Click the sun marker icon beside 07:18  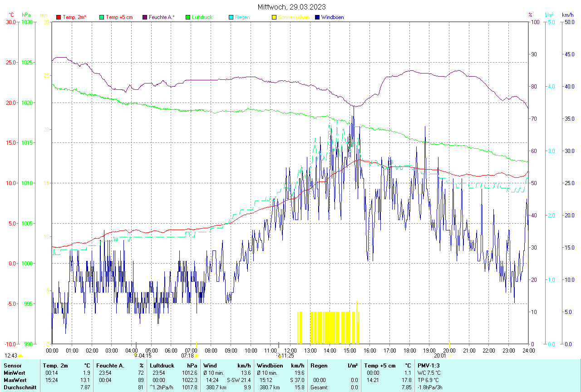[x=197, y=356]
